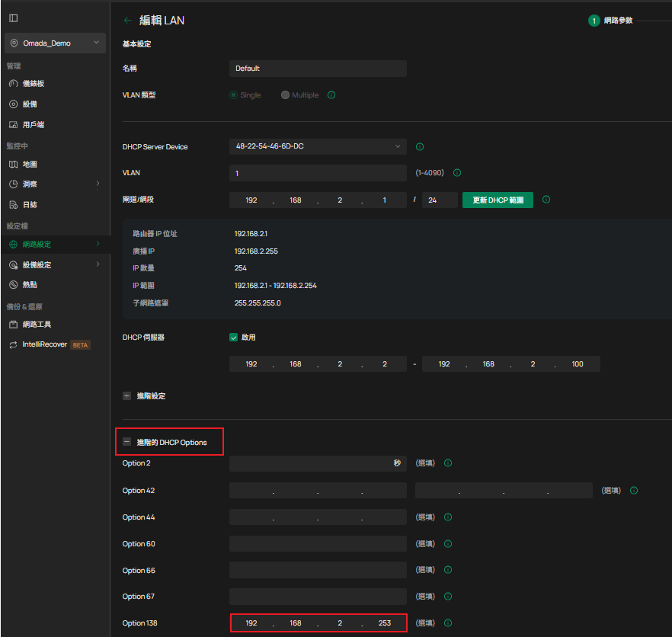Click the 名稱 field containing Default
The height and width of the screenshot is (637, 672).
[318, 69]
